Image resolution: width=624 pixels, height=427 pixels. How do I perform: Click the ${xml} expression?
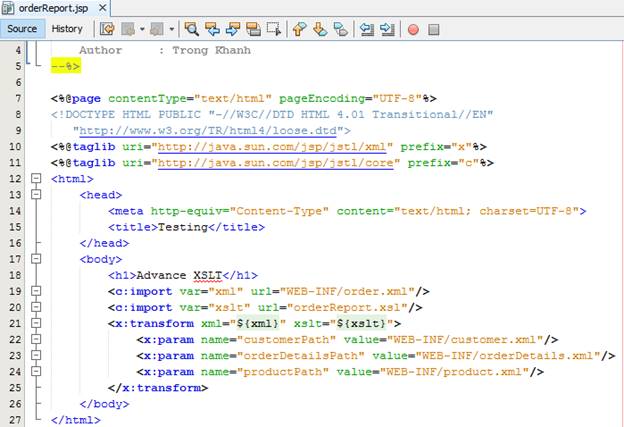tap(257, 324)
